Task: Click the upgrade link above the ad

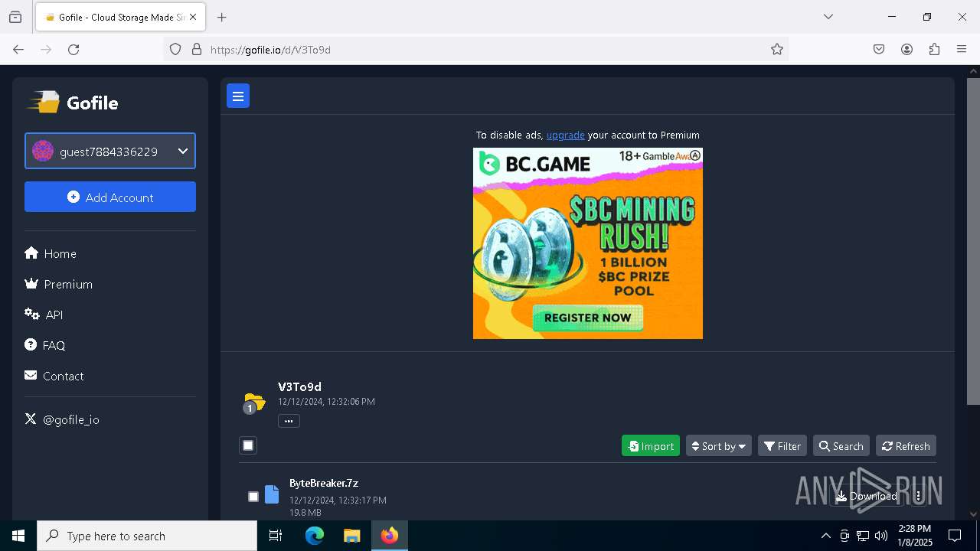Action: [565, 135]
